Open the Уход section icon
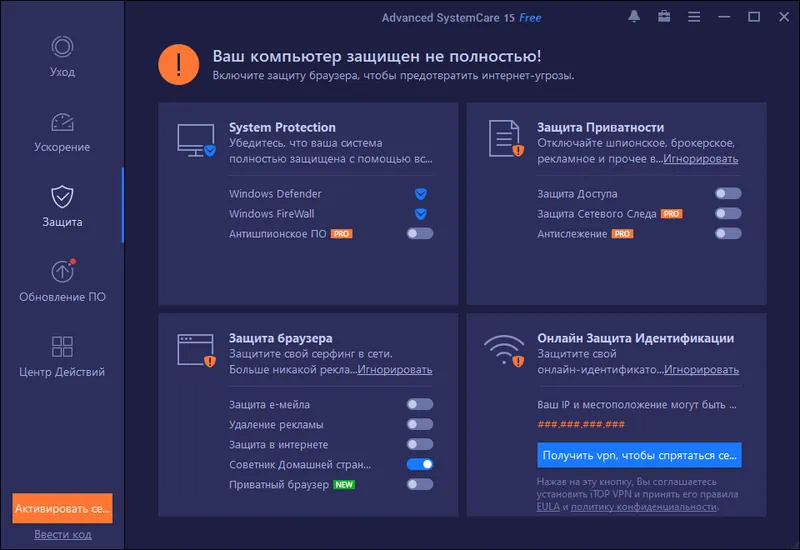The height and width of the screenshot is (550, 800). click(62, 46)
